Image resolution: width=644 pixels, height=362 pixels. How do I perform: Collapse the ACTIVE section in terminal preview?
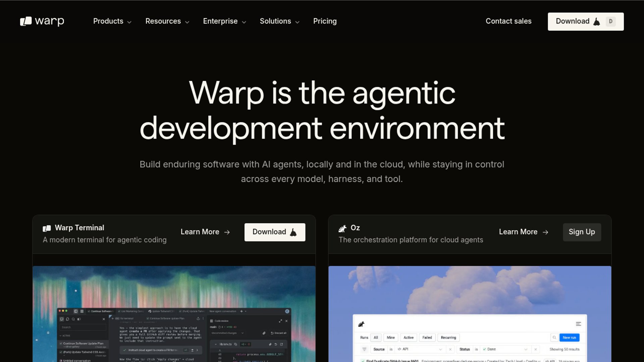pos(65,336)
